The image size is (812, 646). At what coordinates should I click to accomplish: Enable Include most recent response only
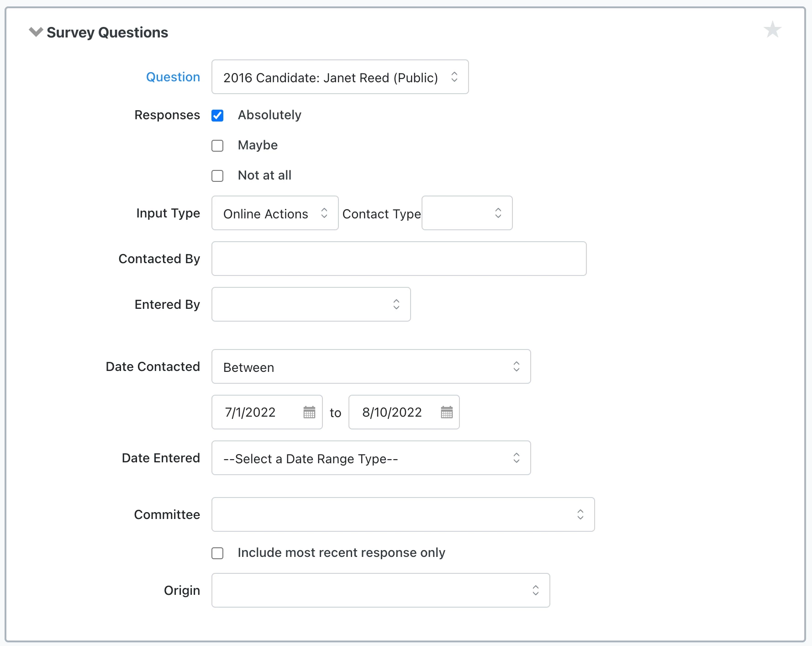(x=217, y=553)
